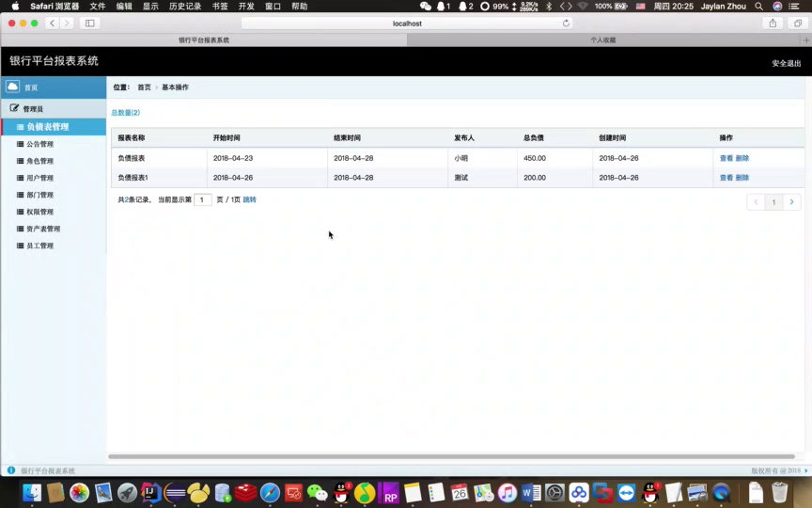This screenshot has width=812, height=508.
Task: Open the 文件 menu
Action: 98,7
